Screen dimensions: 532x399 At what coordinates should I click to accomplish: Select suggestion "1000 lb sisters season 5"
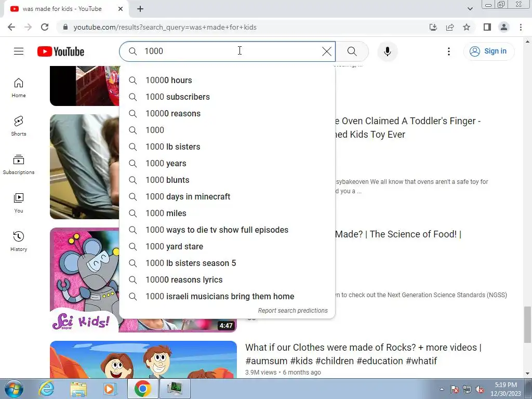pos(227,263)
